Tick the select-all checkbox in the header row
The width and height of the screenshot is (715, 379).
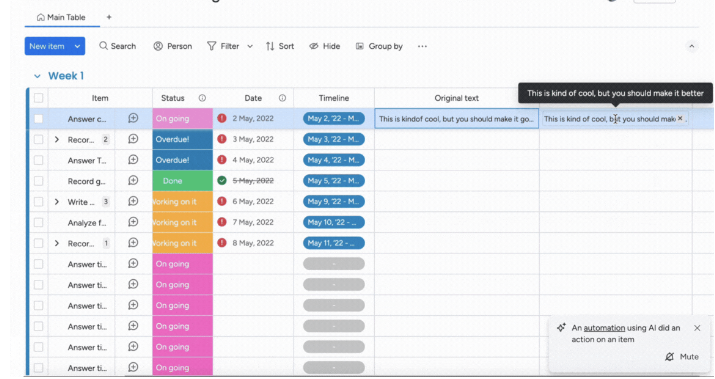coord(38,98)
